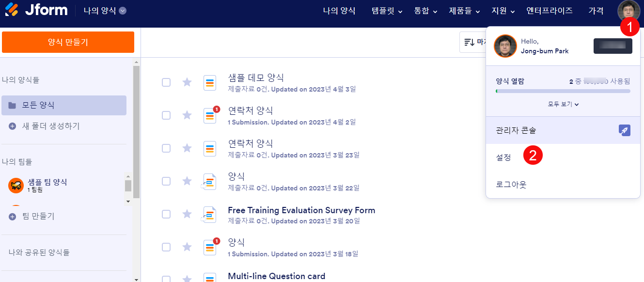The width and height of the screenshot is (644, 282).
Task: Star the 샘플 데모 양식 form
Action: (187, 82)
